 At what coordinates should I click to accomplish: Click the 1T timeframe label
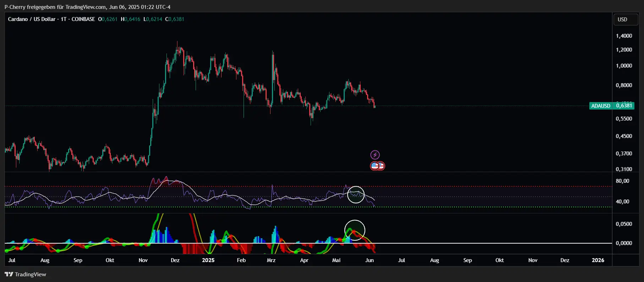coord(64,19)
